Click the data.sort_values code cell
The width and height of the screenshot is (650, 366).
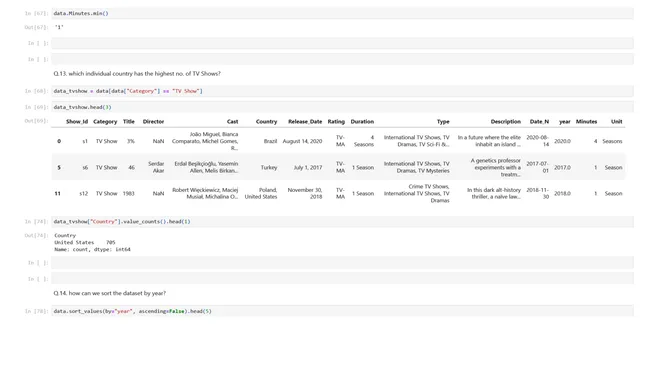tap(342, 311)
